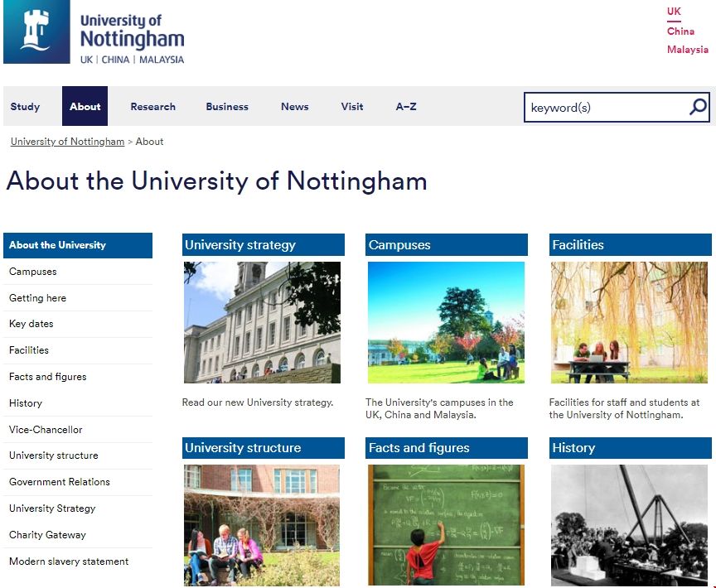
Task: Select the Business tab in navigation bar
Action: click(x=227, y=107)
